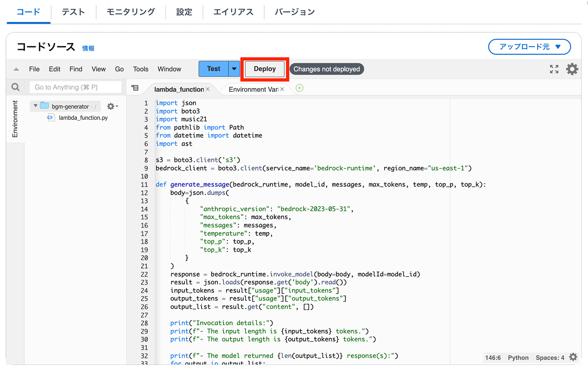Open the Edit menu
The width and height of the screenshot is (588, 370).
[55, 69]
